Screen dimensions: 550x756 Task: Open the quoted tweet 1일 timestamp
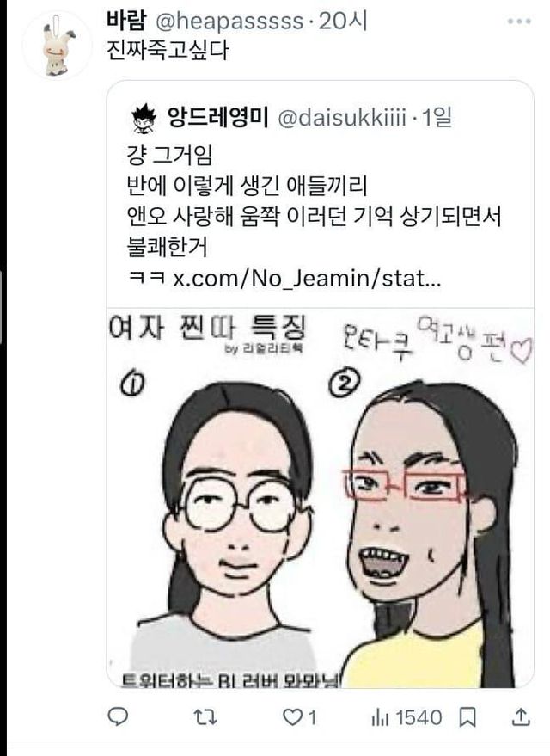[x=437, y=118]
